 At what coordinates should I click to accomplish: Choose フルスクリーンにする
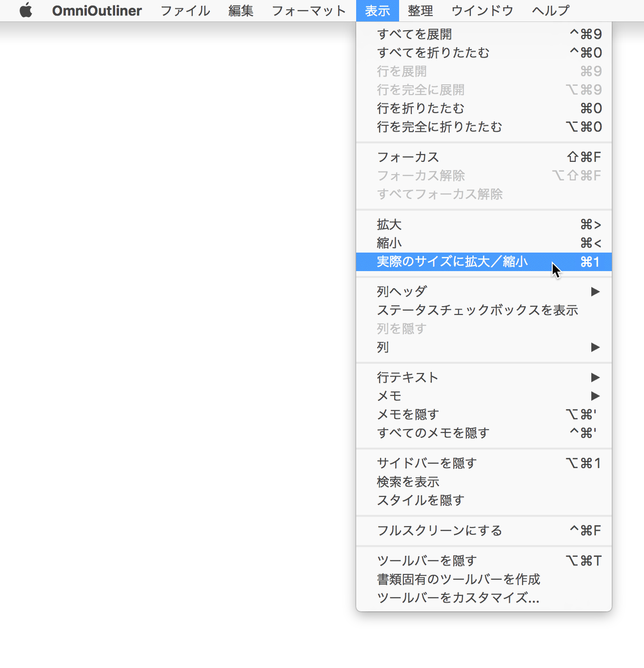(484, 530)
